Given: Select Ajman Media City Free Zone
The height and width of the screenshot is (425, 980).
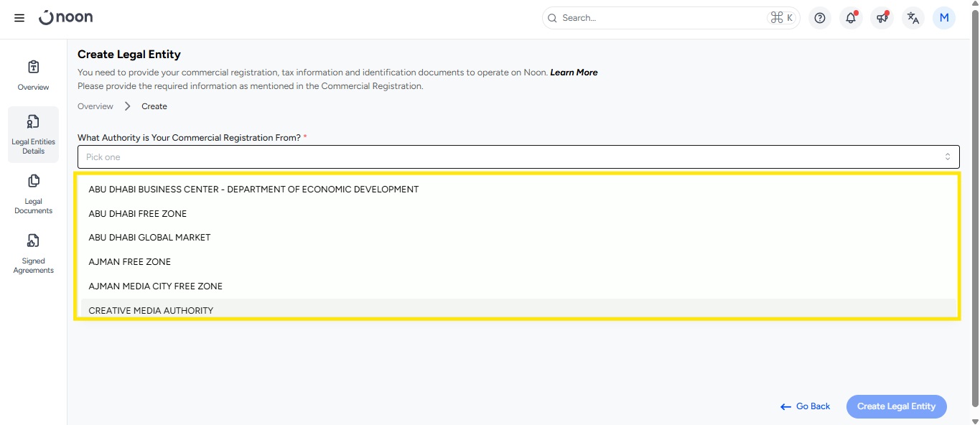Looking at the screenshot, I should click(x=155, y=286).
